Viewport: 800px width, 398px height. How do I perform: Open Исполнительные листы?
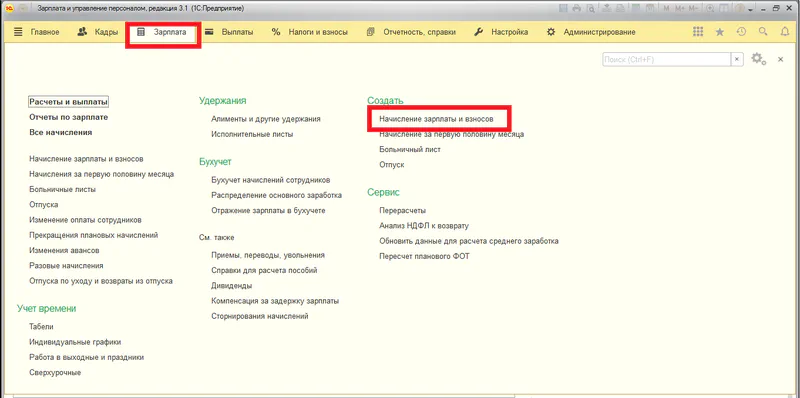coord(252,134)
